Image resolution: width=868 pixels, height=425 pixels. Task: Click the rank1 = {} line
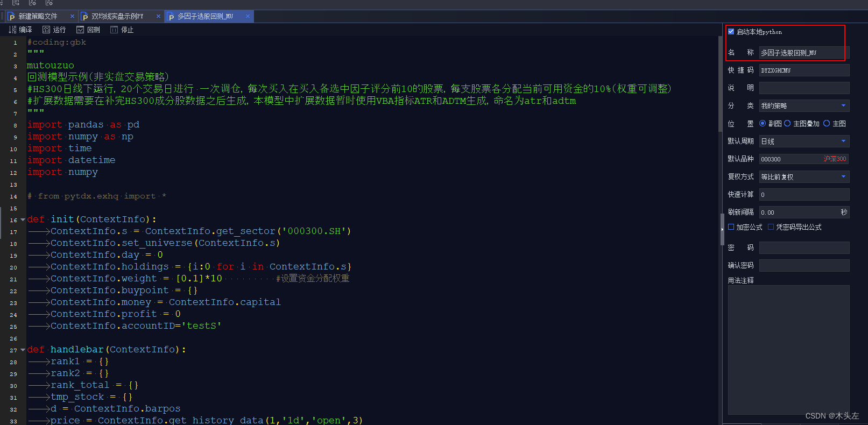[80, 362]
